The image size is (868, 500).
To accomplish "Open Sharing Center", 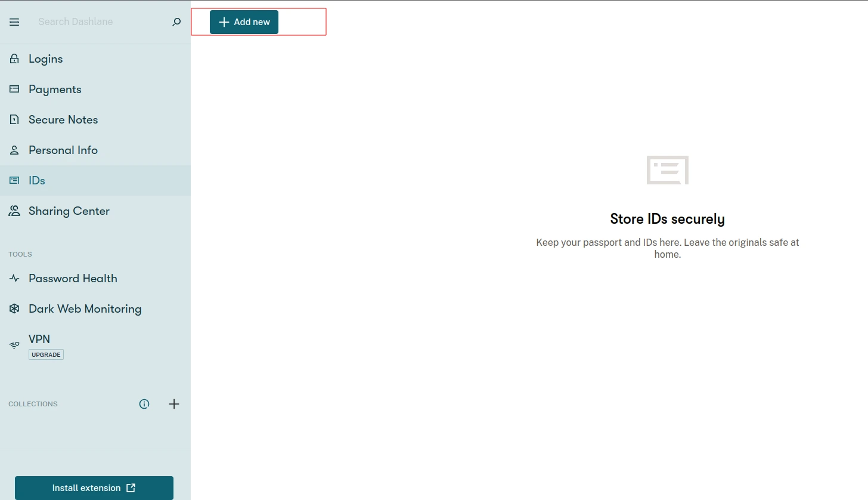I will pyautogui.click(x=95, y=211).
